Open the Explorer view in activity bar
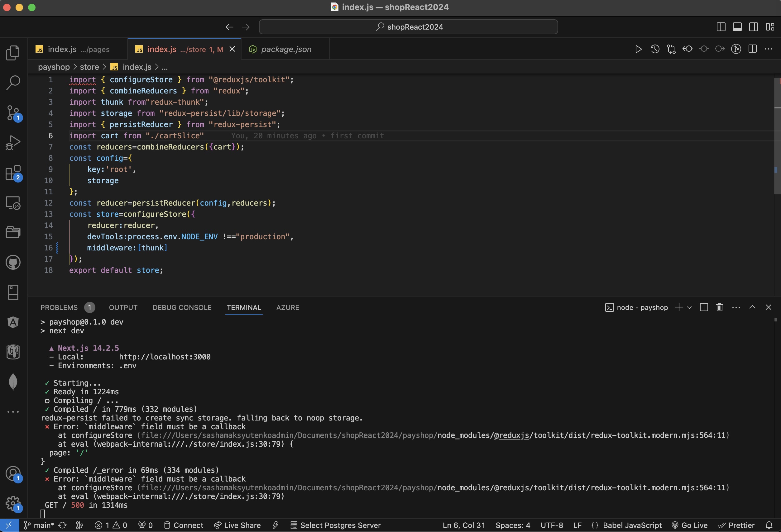Viewport: 781px width, 532px height. [x=13, y=53]
